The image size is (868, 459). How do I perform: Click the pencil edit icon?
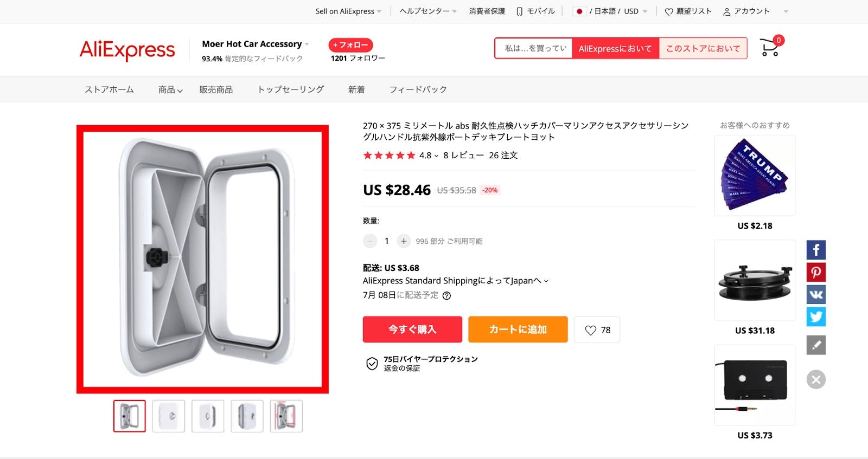816,345
